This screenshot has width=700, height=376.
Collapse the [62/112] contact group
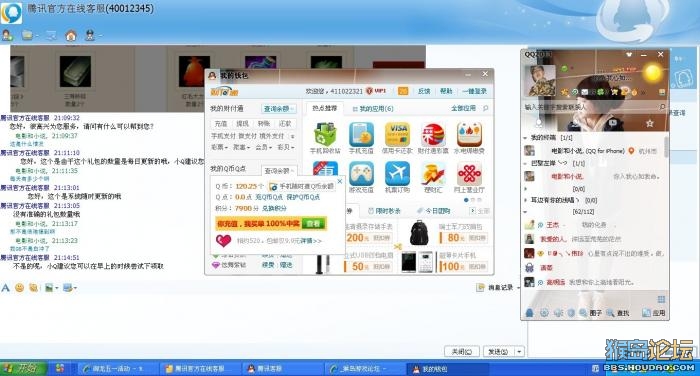tap(525, 212)
